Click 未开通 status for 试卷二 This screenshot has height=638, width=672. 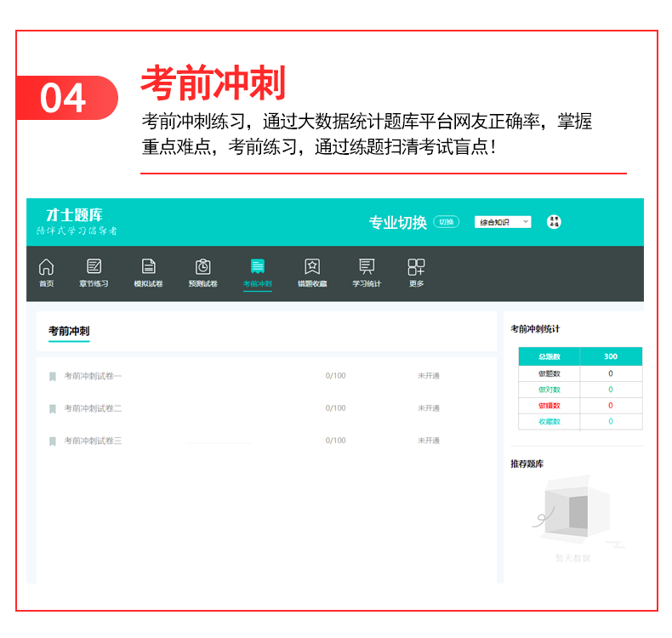point(429,408)
